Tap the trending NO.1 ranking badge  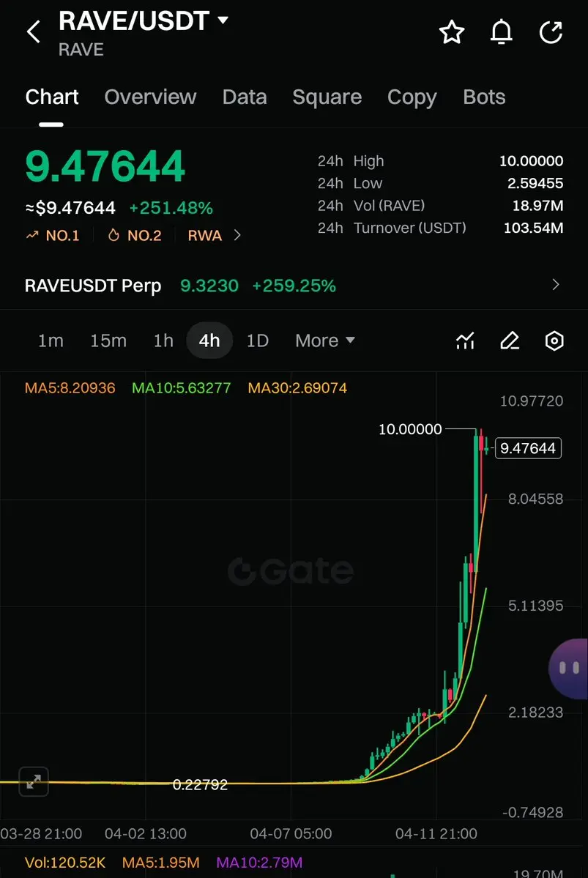(53, 235)
